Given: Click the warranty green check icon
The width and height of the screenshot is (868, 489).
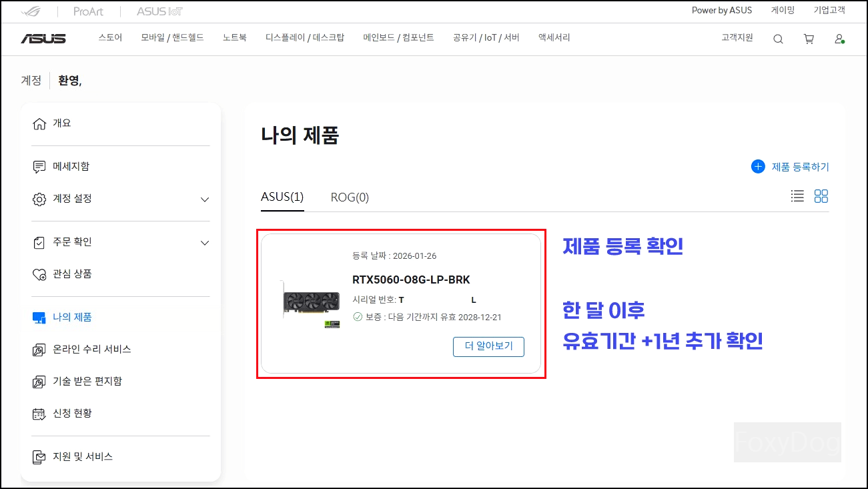Looking at the screenshot, I should click(x=358, y=318).
